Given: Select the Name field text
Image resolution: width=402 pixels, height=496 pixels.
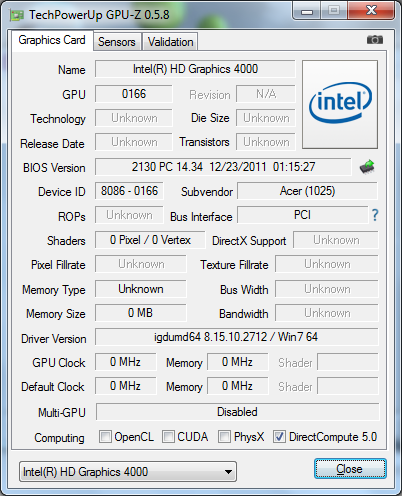Looking at the screenshot, I should pyautogui.click(x=195, y=69).
